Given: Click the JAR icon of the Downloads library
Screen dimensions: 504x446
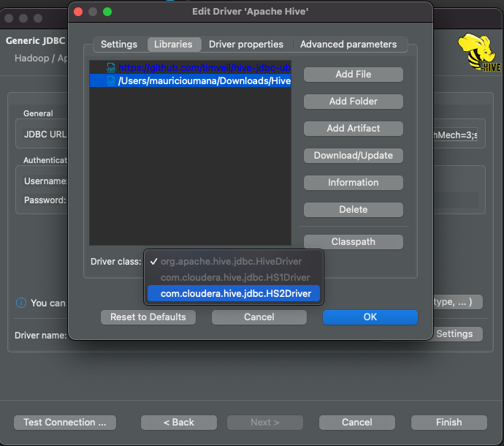Looking at the screenshot, I should tap(111, 80).
